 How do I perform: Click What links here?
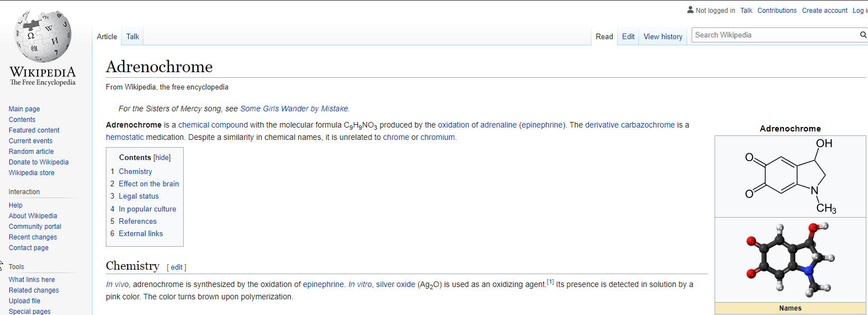32,280
